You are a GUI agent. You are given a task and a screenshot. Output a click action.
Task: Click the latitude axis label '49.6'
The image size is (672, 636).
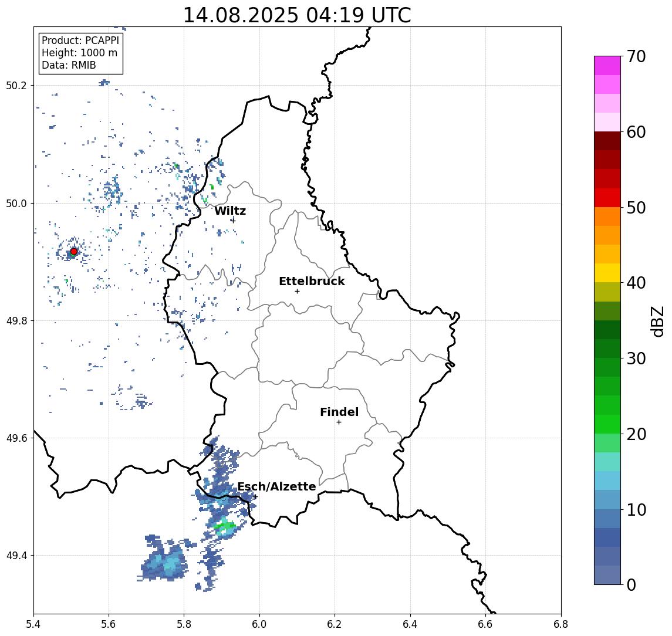16,438
